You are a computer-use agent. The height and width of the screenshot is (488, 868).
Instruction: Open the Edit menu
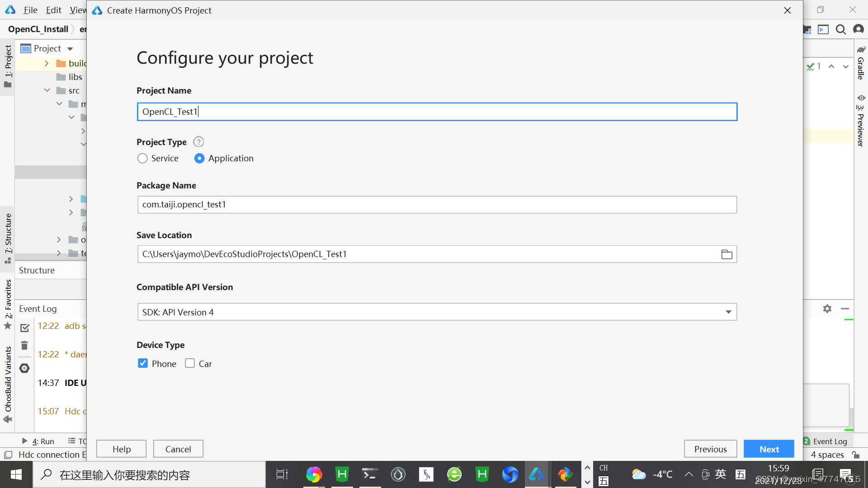click(x=53, y=10)
